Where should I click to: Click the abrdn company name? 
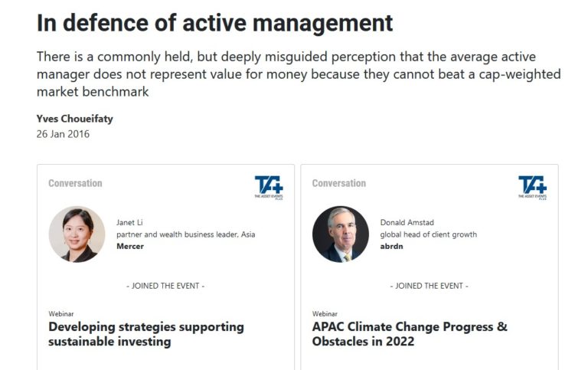(393, 247)
